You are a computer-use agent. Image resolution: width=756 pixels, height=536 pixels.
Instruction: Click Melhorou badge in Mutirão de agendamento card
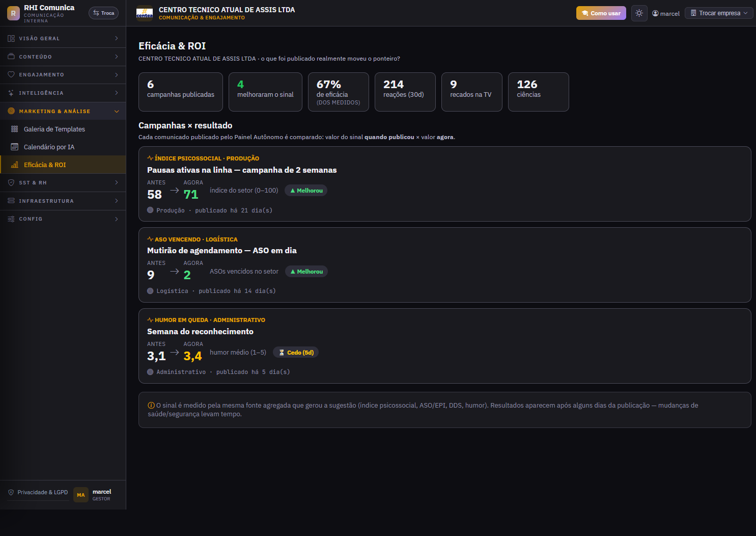coord(306,272)
